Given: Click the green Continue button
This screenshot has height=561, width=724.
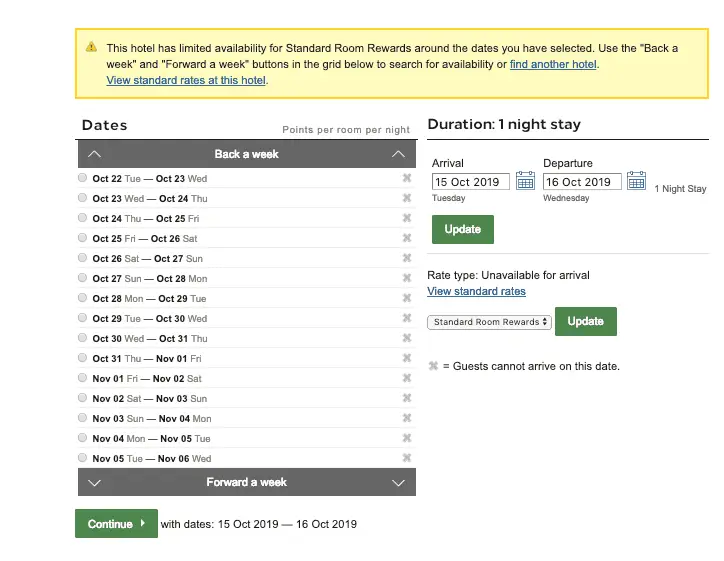Looking at the screenshot, I should tap(116, 524).
